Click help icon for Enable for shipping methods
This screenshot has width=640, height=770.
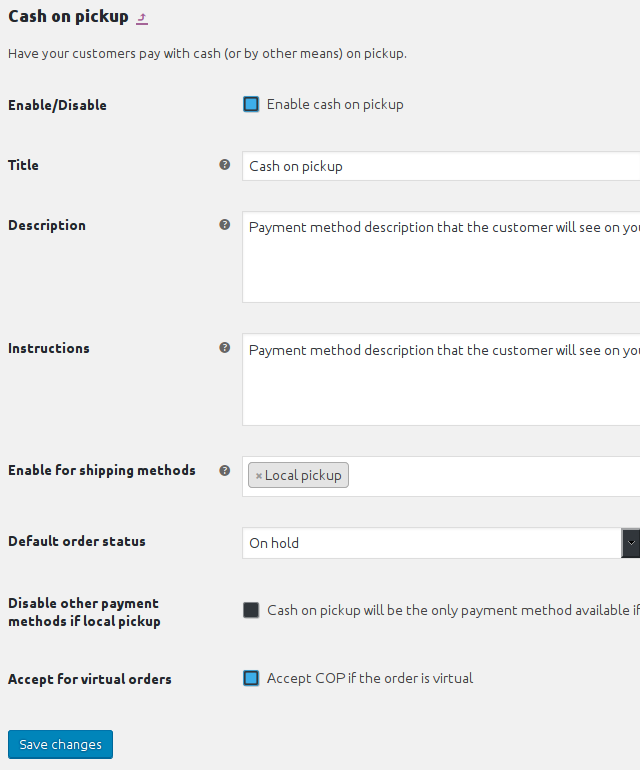tap(225, 470)
